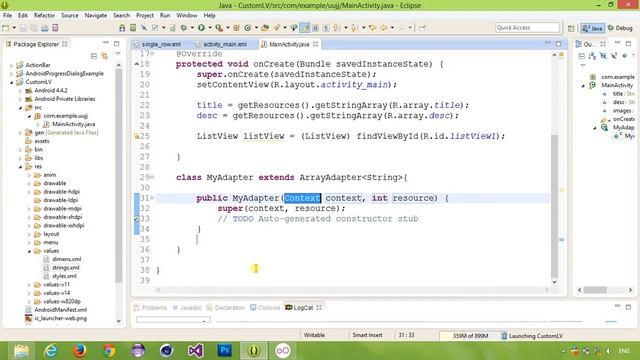The image size is (640, 360).
Task: Click the Outline horizontal scrollbar thumb
Action: (595, 290)
